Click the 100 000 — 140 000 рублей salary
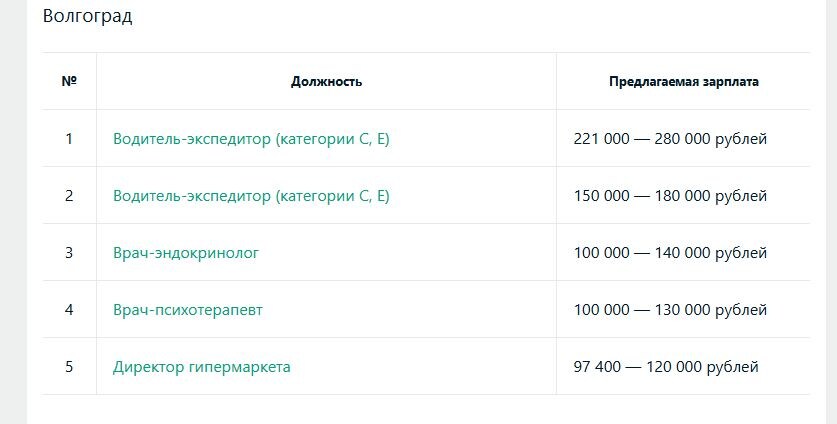Viewport: 837px width, 424px height. 670,253
